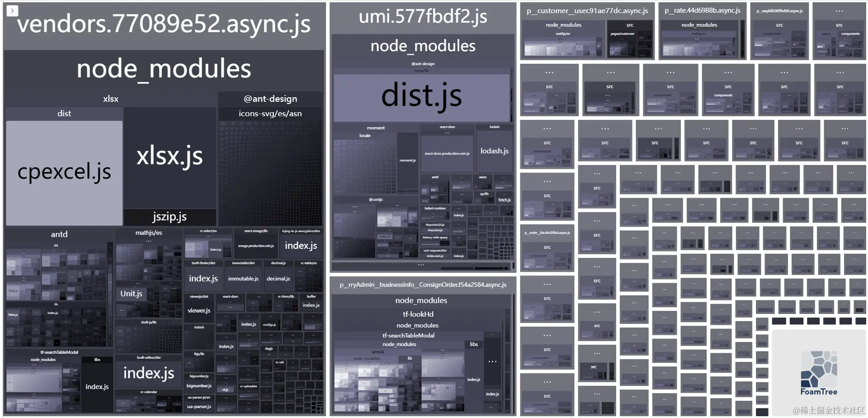Click the dist folder label above cpexcel.js
The width and height of the screenshot is (868, 418).
coord(64,114)
